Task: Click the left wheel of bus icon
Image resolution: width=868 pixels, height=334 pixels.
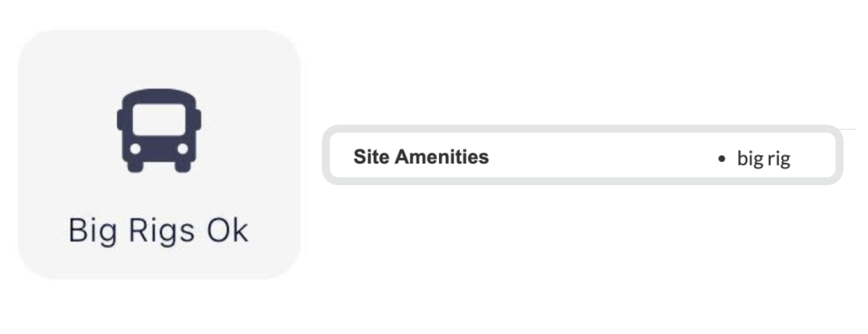Action: [x=136, y=167]
